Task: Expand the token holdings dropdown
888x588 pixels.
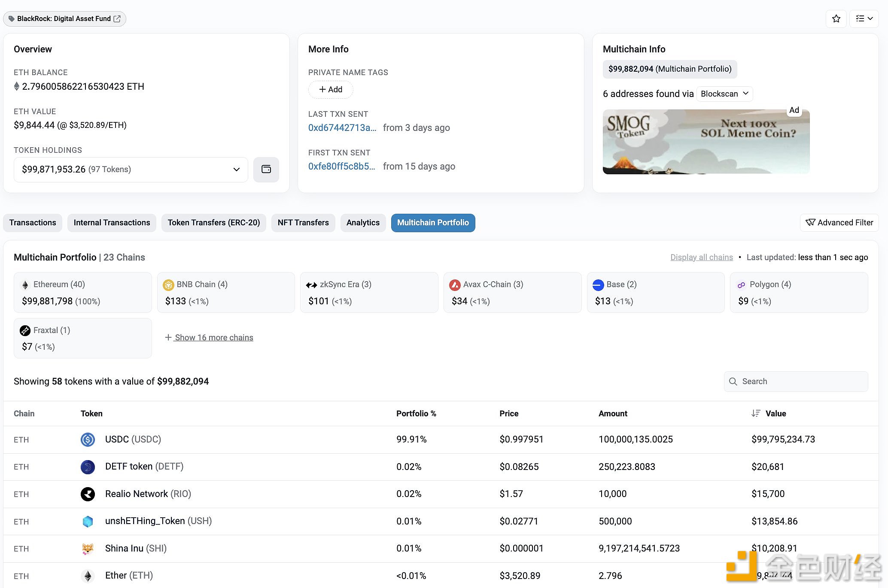Action: click(131, 170)
